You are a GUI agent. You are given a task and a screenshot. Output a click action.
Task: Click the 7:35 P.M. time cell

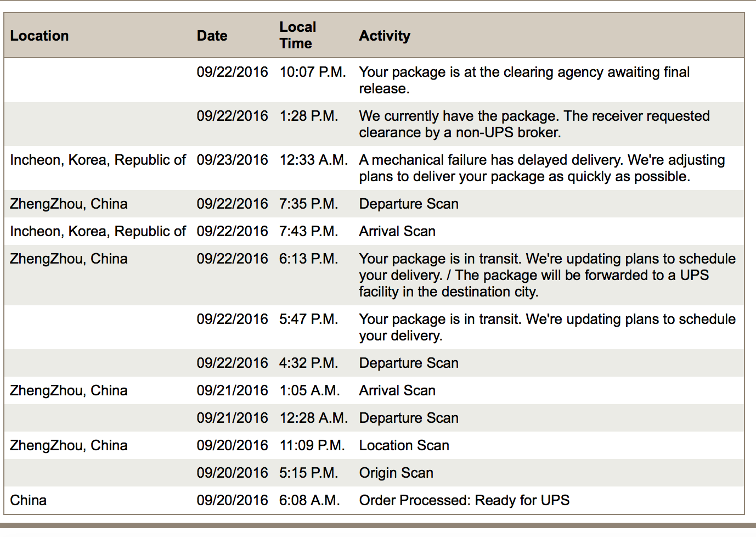308,204
